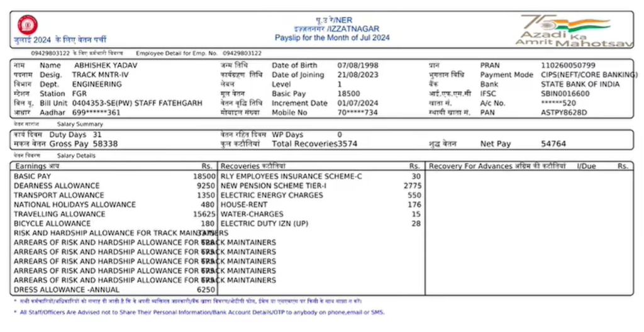Click the 'Salary Details' section label
Image resolution: width=644 pixels, height=332 pixels.
(x=76, y=156)
